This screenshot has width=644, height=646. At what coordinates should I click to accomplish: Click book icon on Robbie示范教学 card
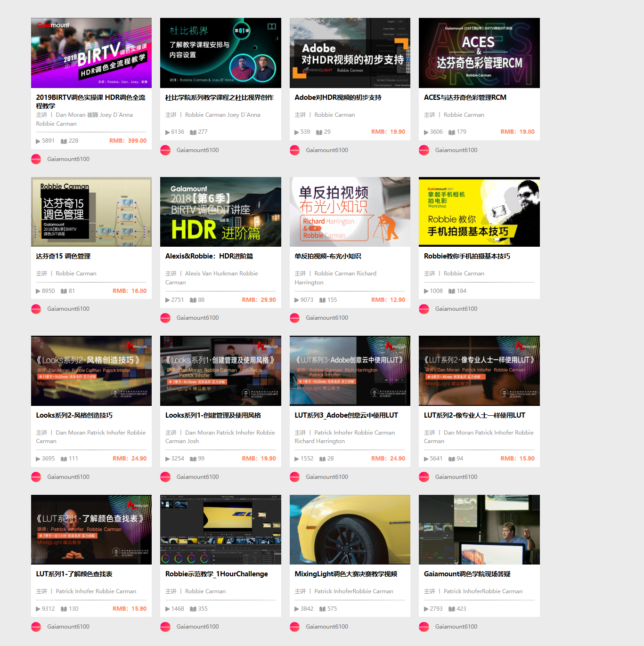(x=193, y=609)
